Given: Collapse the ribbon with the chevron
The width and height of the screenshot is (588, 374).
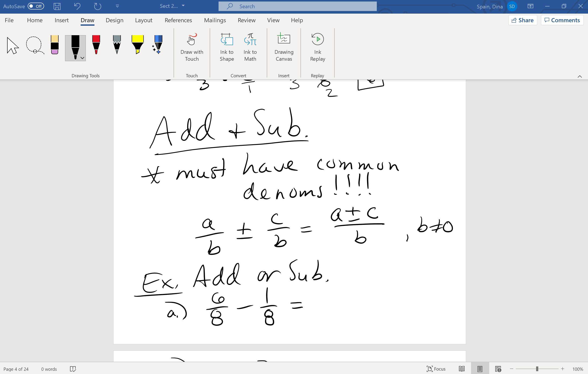Looking at the screenshot, I should 580,76.
